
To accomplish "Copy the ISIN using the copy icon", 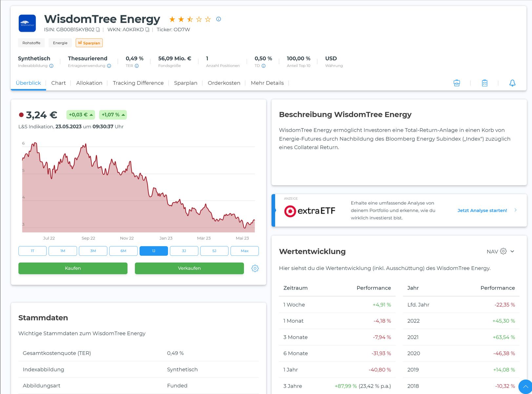I will [x=98, y=30].
